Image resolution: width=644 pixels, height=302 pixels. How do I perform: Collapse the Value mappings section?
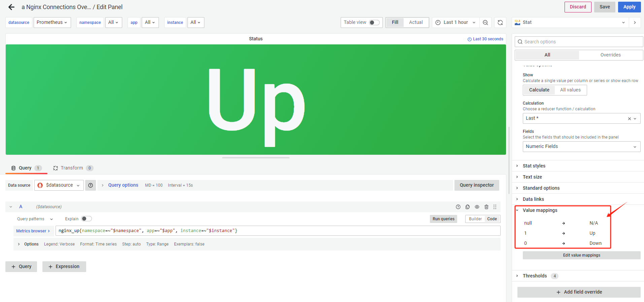tap(540, 210)
